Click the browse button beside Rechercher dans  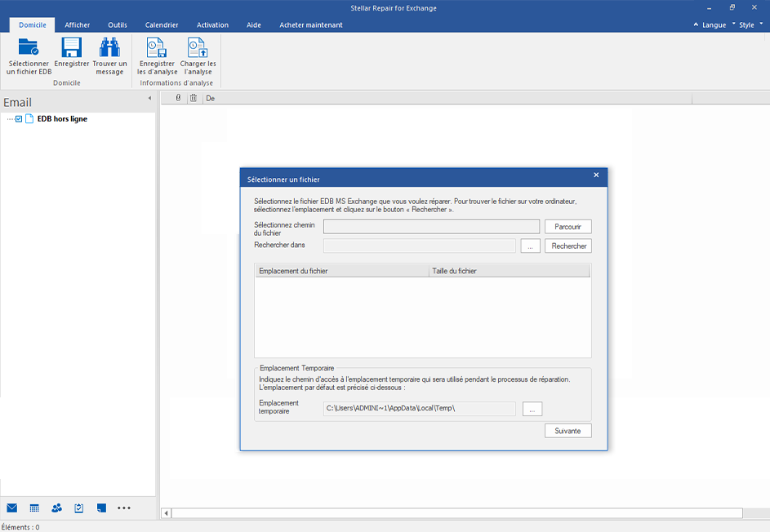pyautogui.click(x=531, y=246)
